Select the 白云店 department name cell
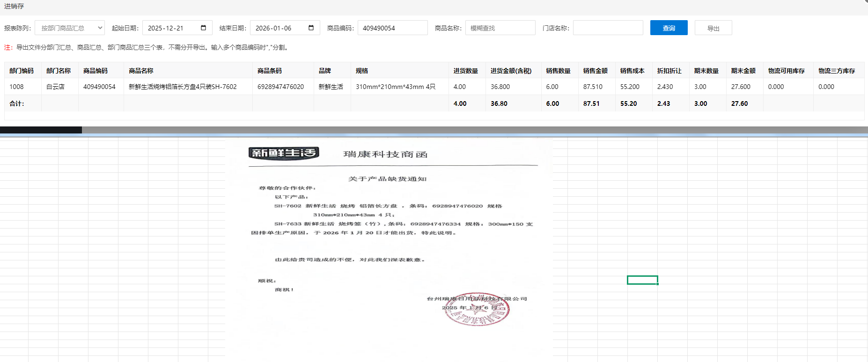868x362 pixels. (56, 87)
